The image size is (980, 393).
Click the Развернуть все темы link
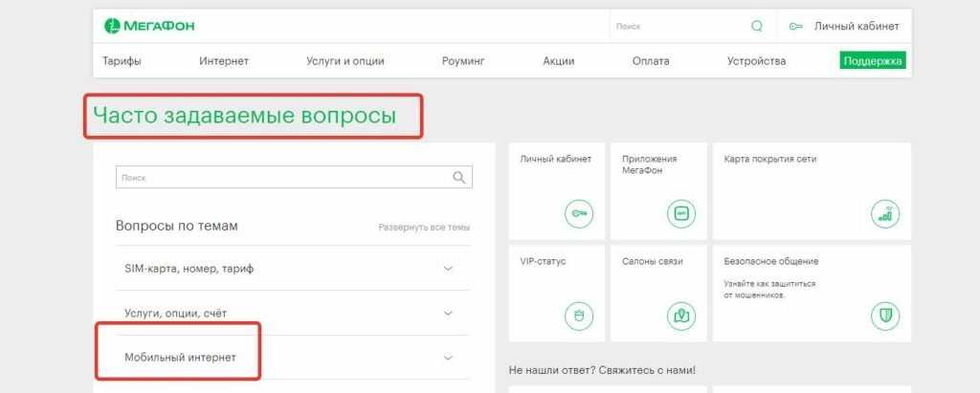tap(424, 228)
